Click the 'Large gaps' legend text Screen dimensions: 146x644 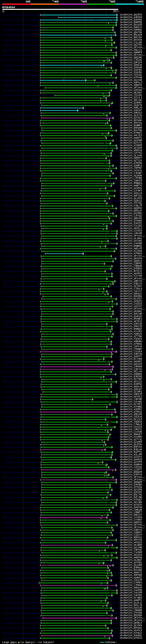click(10, 642)
